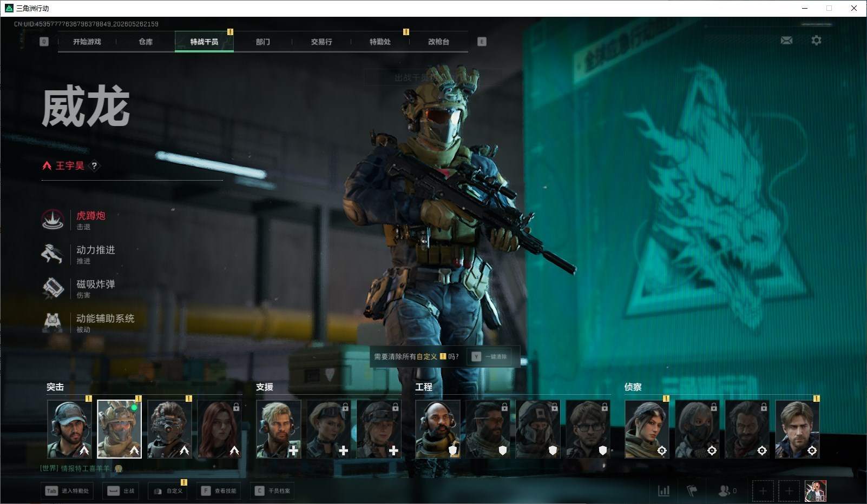Select the locked red-haired 突击 operator
This screenshot has width=867, height=504.
[219, 429]
